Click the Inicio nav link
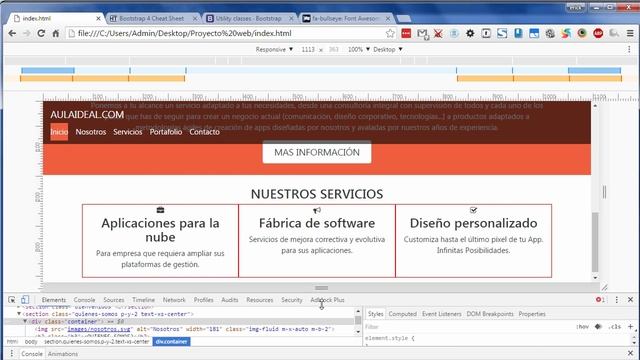 [x=59, y=132]
